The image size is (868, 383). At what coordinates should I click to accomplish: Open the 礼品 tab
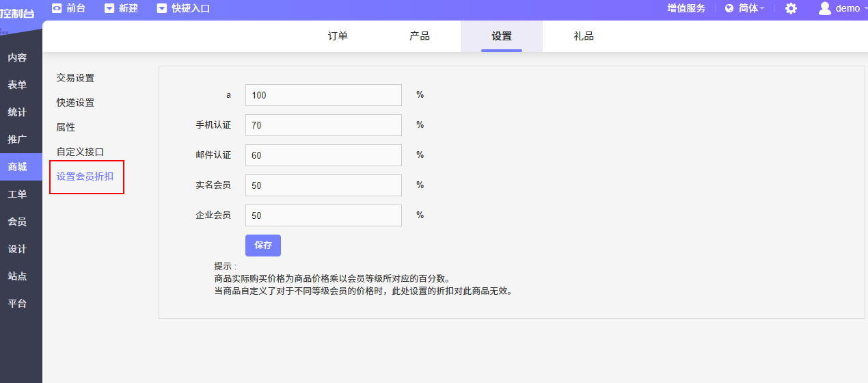(x=584, y=36)
